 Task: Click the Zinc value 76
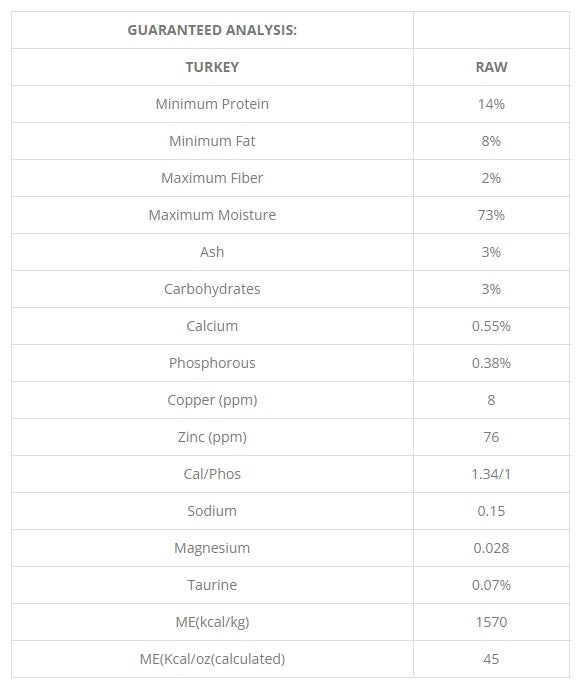[x=491, y=437]
